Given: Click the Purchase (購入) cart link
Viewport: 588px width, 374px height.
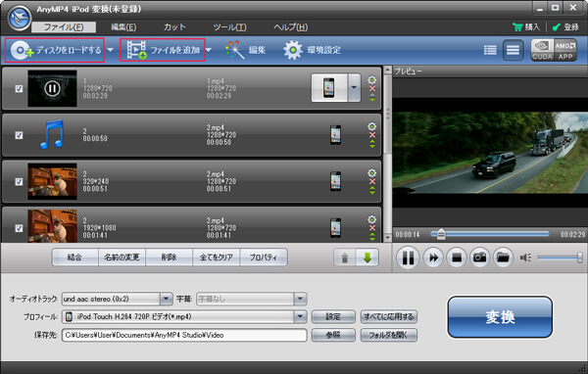Looking at the screenshot, I should [x=525, y=27].
